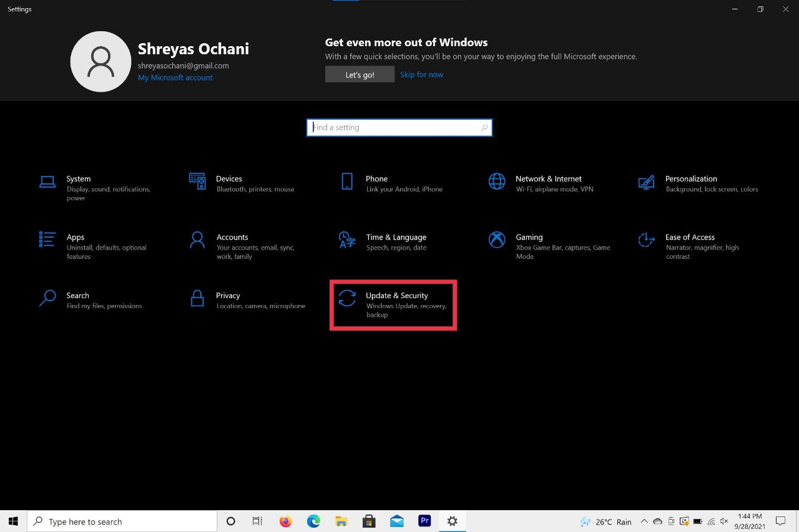The height and width of the screenshot is (532, 799).
Task: Open Devices settings
Action: tap(242, 183)
